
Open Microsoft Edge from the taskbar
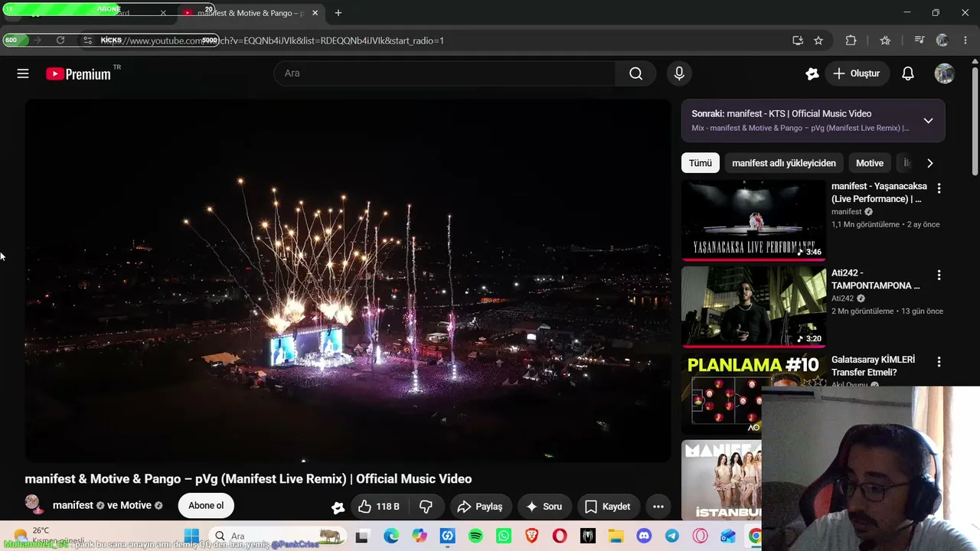pyautogui.click(x=391, y=536)
